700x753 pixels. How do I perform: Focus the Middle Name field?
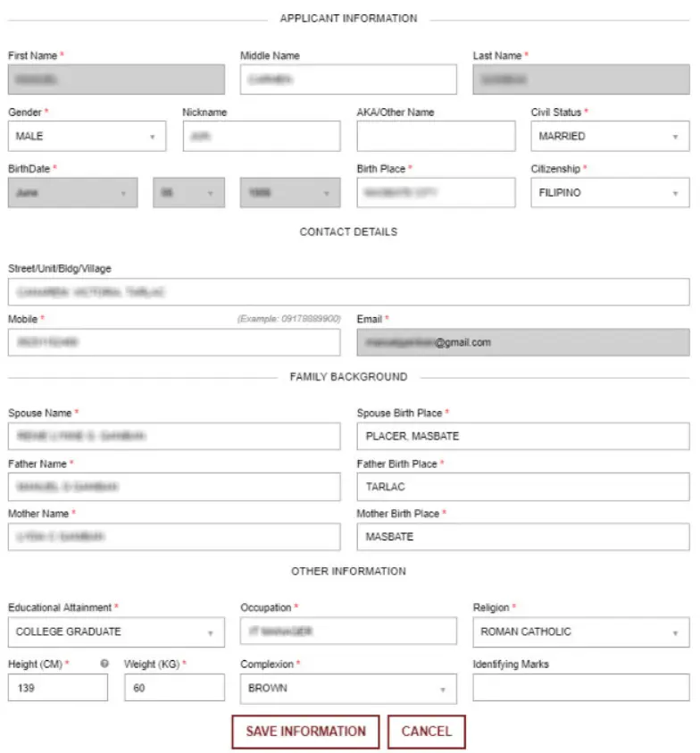[x=348, y=79]
